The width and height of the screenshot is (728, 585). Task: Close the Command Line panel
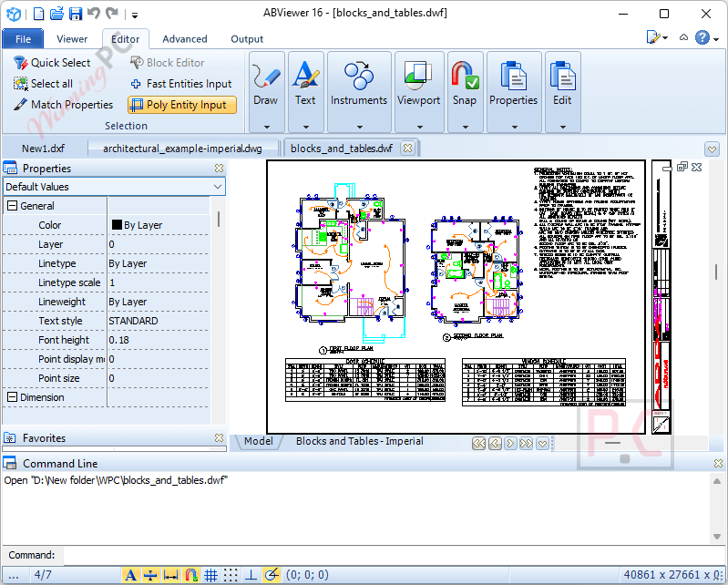point(718,464)
